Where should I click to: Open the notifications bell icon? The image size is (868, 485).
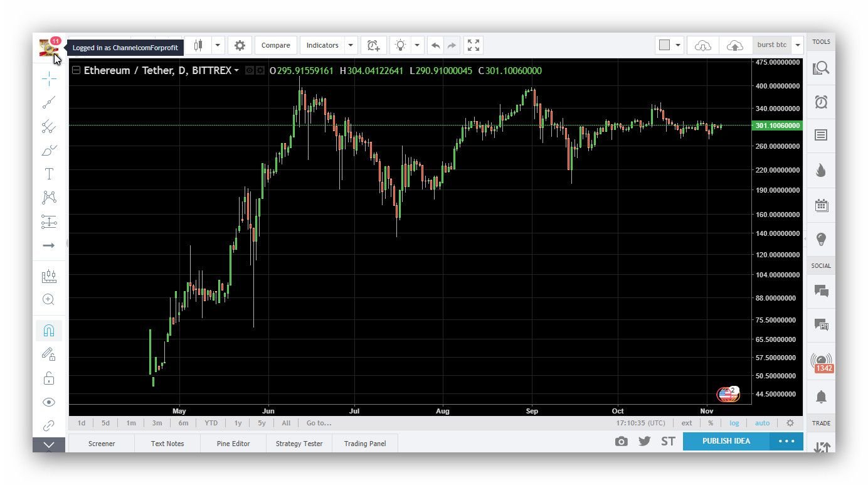(x=821, y=397)
